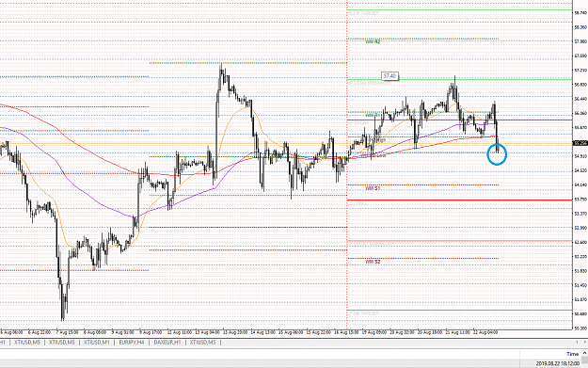Click the Wkly R2 level label
Image resolution: width=588 pixels, height=368 pixels.
(373, 41)
